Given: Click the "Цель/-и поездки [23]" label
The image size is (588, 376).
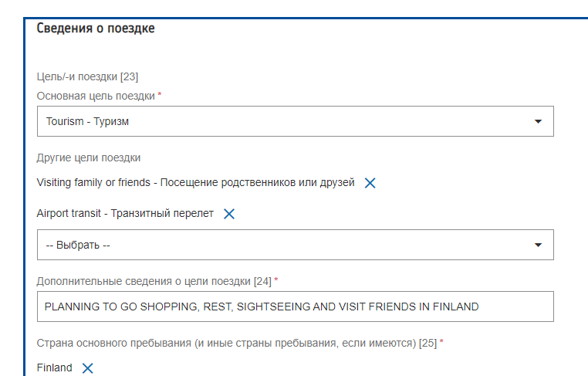Looking at the screenshot, I should click(x=87, y=76).
